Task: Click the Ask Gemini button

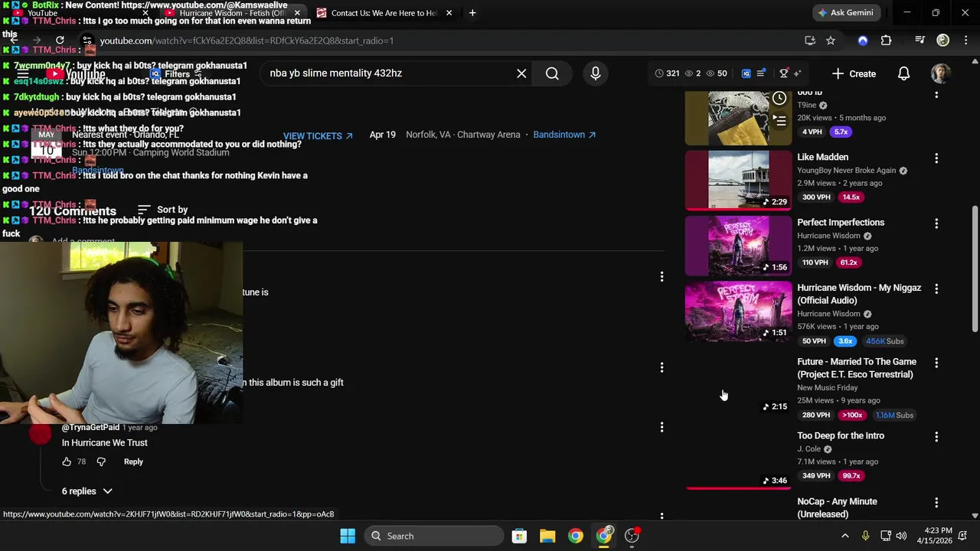Action: pos(846,13)
